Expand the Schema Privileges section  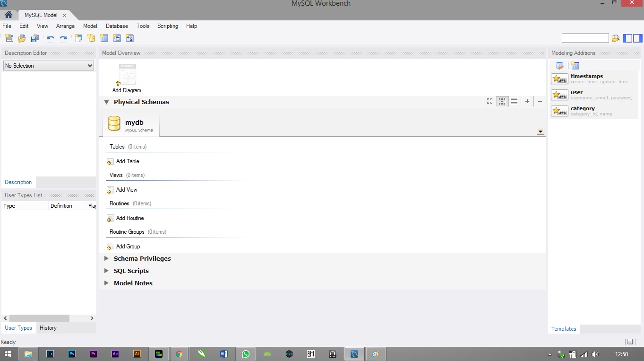pos(106,258)
